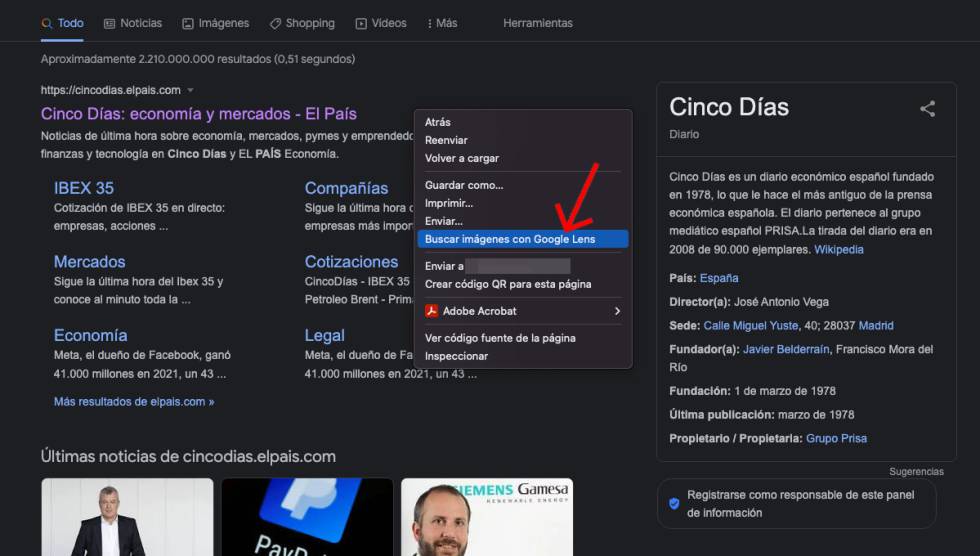The height and width of the screenshot is (556, 980).
Task: Open the PayPal news thumbnail
Action: (307, 517)
